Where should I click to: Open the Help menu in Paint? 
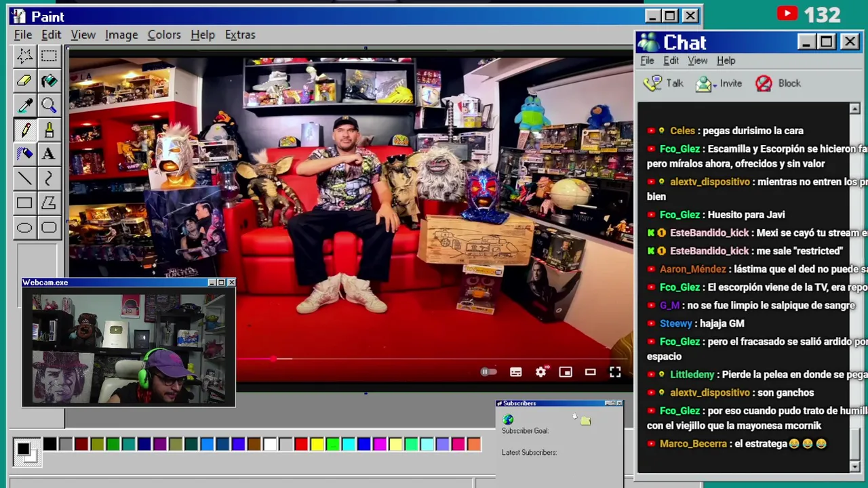202,35
